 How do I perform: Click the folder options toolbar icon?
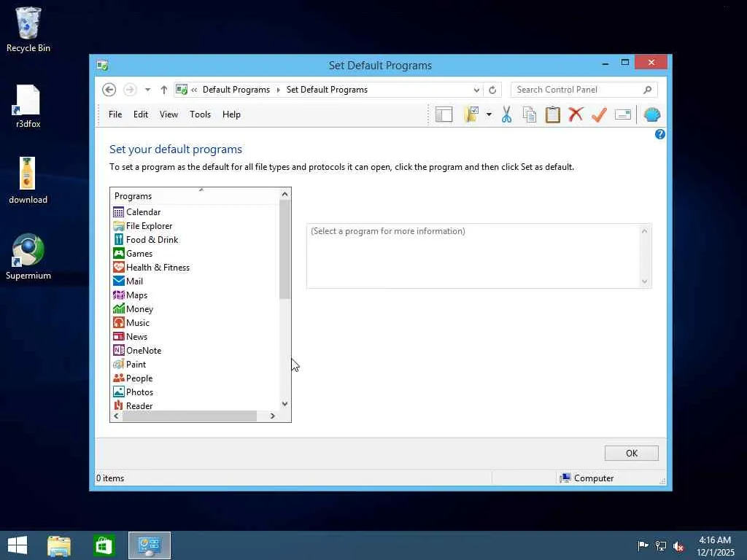click(471, 114)
